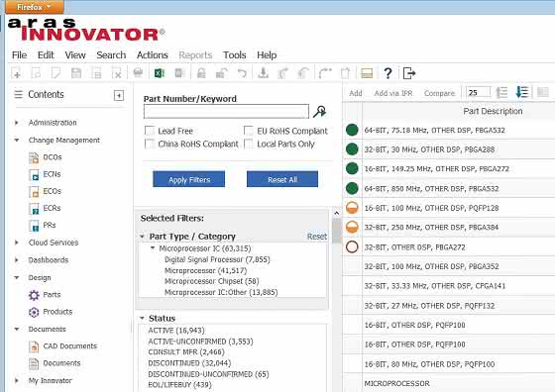Click the undo toolbar icon
555x392 pixels.
242,73
